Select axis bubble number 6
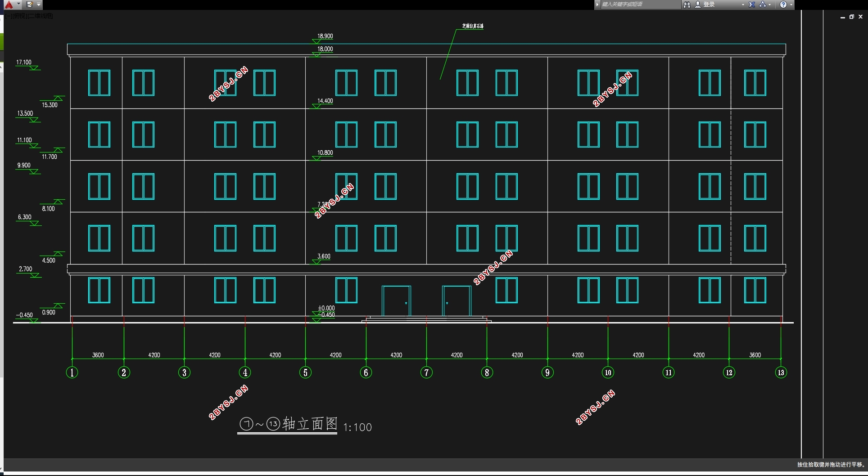 coord(366,373)
